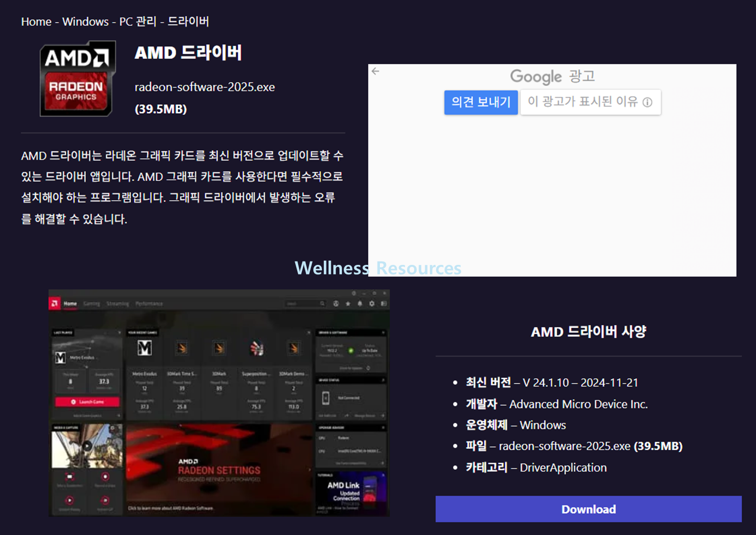Click the Metro Exodus game tile icon

[145, 348]
